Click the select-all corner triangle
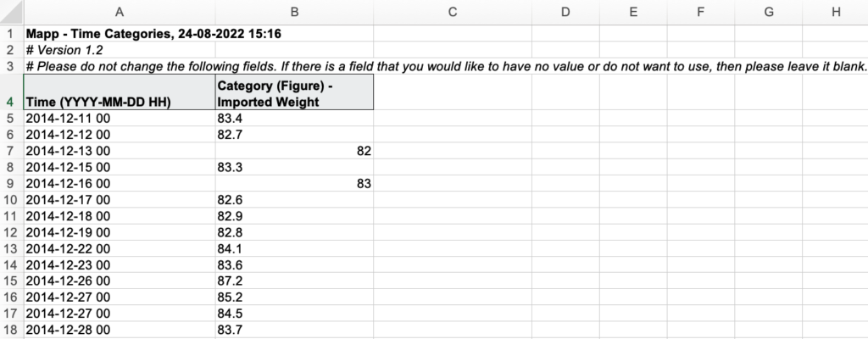Image resolution: width=868 pixels, height=339 pixels. tap(12, 12)
